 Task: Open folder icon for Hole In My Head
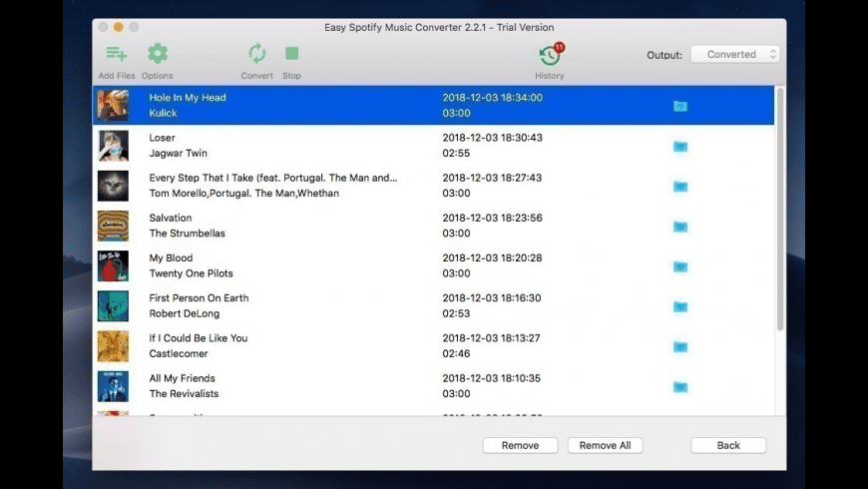click(680, 106)
